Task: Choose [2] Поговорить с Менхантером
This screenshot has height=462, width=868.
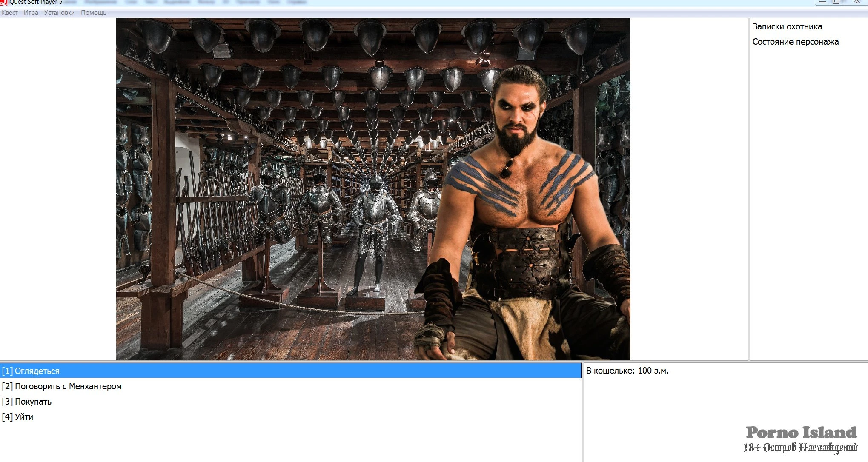Action: (x=62, y=386)
